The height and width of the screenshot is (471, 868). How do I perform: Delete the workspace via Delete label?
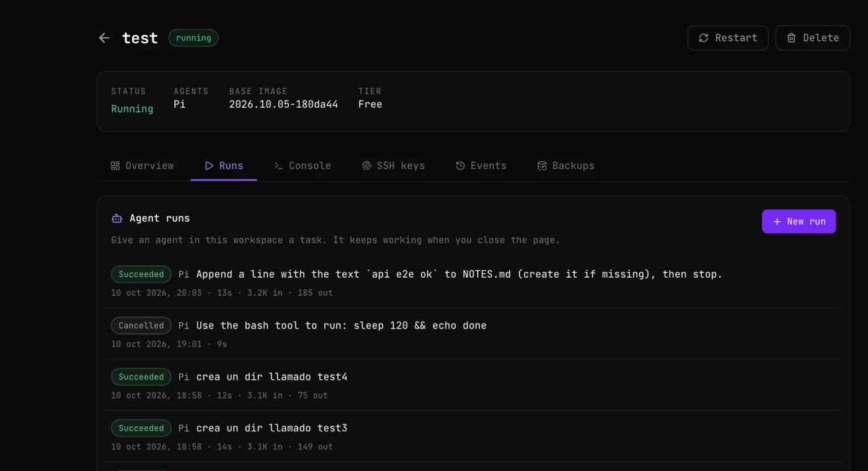point(821,38)
